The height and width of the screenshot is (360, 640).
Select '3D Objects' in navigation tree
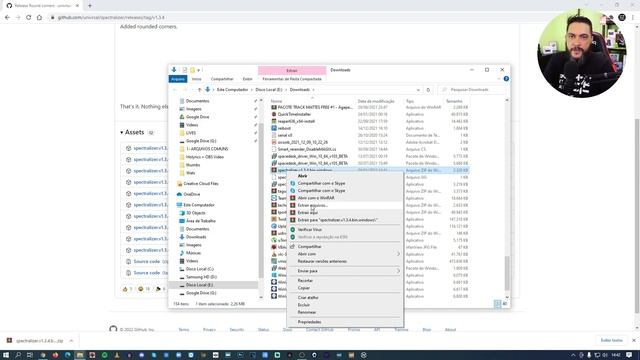[x=196, y=213]
